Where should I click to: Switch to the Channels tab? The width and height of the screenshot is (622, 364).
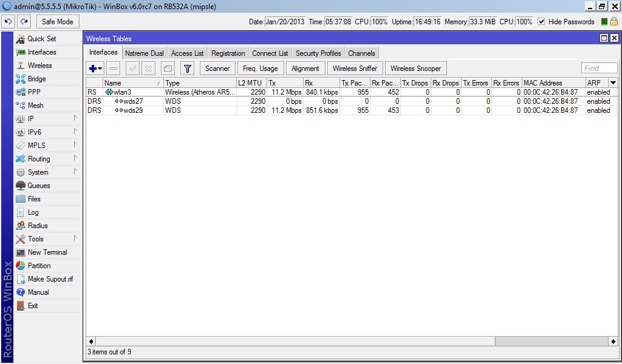[x=361, y=53]
